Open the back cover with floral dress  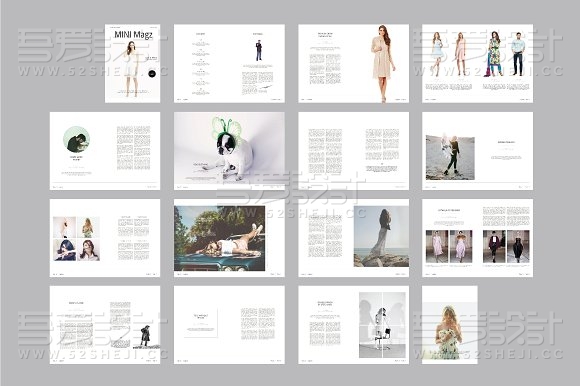point(450,325)
